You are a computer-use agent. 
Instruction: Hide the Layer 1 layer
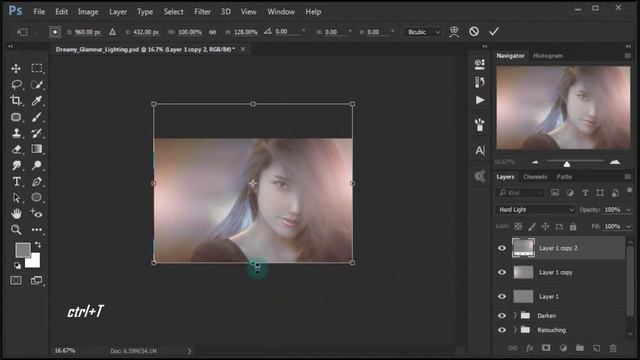pyautogui.click(x=502, y=297)
